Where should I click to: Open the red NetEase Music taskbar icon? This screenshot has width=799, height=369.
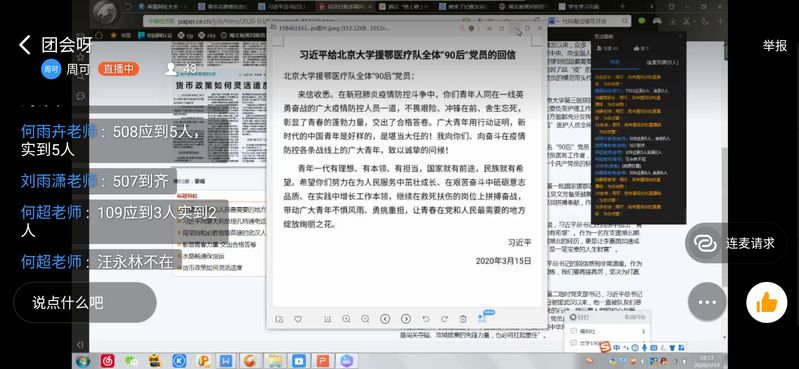107,361
